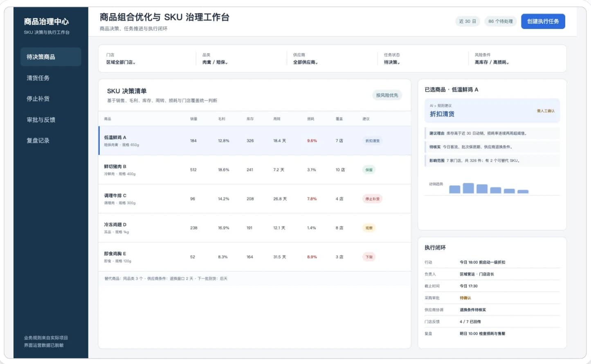Click the 9.6% loss value for 低温鲜鸡 A
This screenshot has height=364, width=591.
(312, 141)
